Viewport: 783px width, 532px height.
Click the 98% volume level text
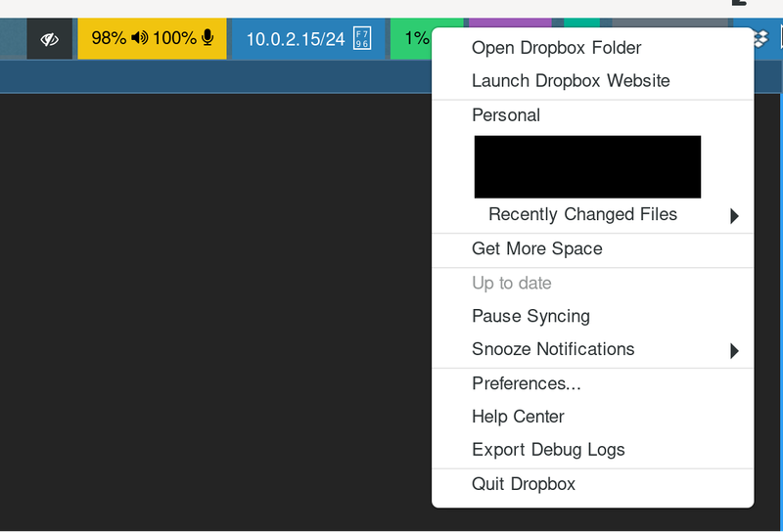coord(108,39)
